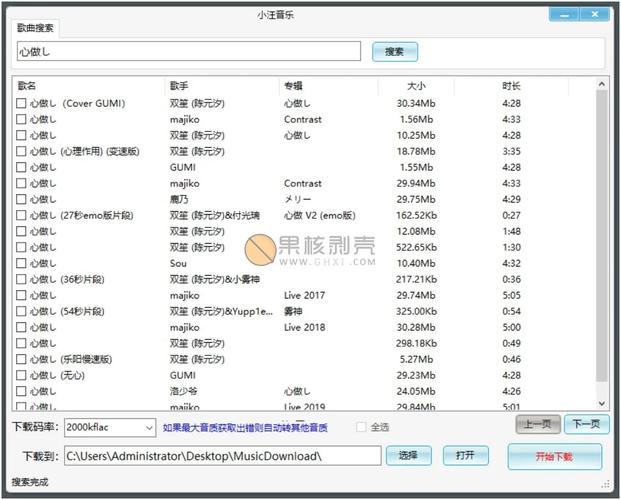Viewport: 621px width, 500px height.
Task: Click the Live 2018 album cell
Action: 305,327
